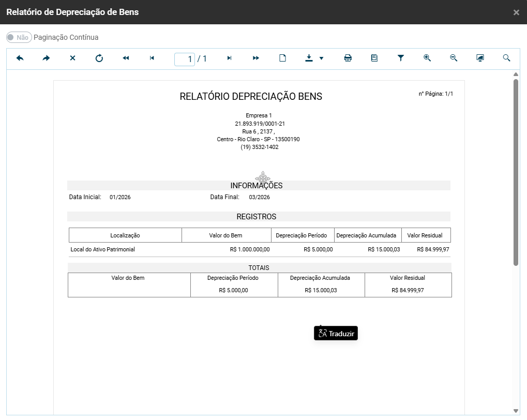The width and height of the screenshot is (527, 420).
Task: Zoom in on the report
Action: click(x=427, y=58)
